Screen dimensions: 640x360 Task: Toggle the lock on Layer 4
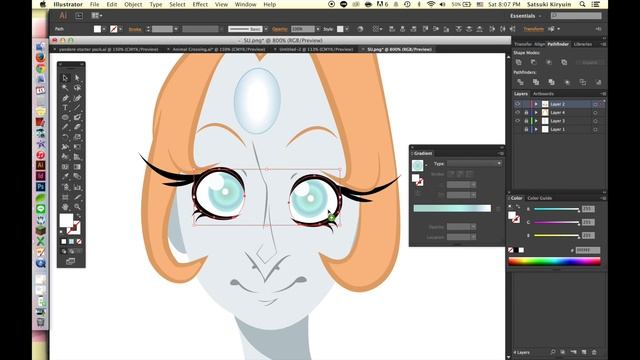[x=526, y=112]
